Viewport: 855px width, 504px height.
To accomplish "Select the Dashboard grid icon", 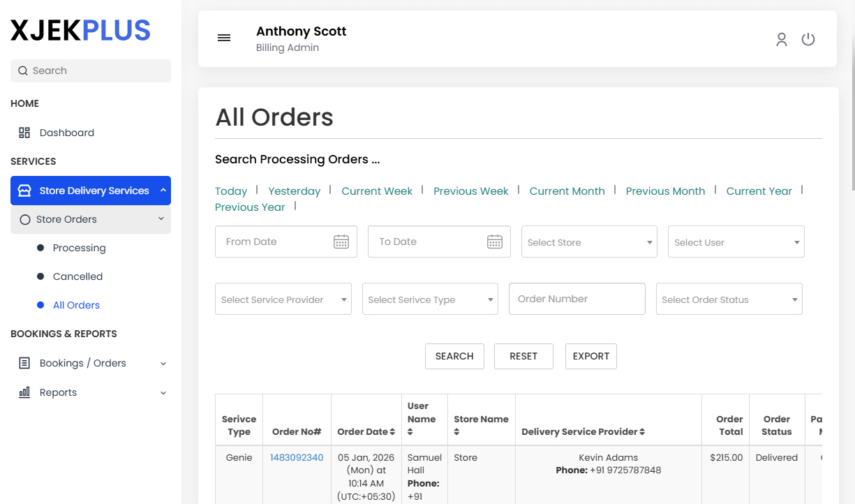I will [24, 132].
